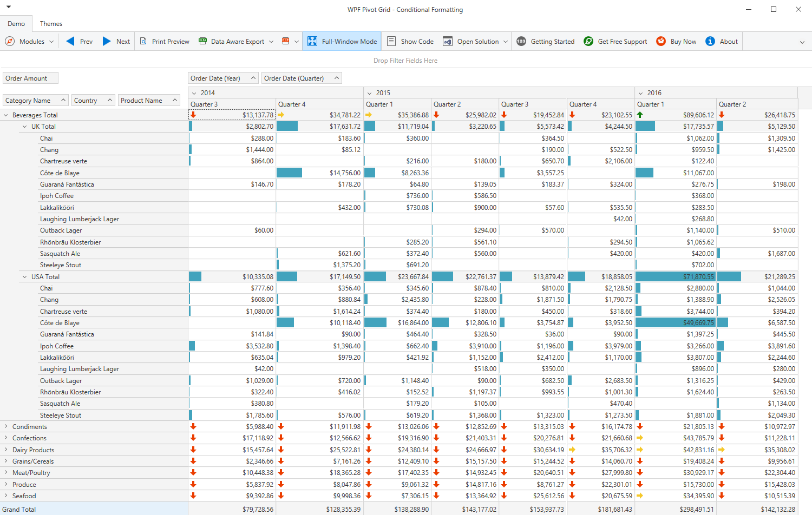Select USA Total 2016 Quarter 1 data bar cell
This screenshot has width=812, height=515.
point(675,277)
